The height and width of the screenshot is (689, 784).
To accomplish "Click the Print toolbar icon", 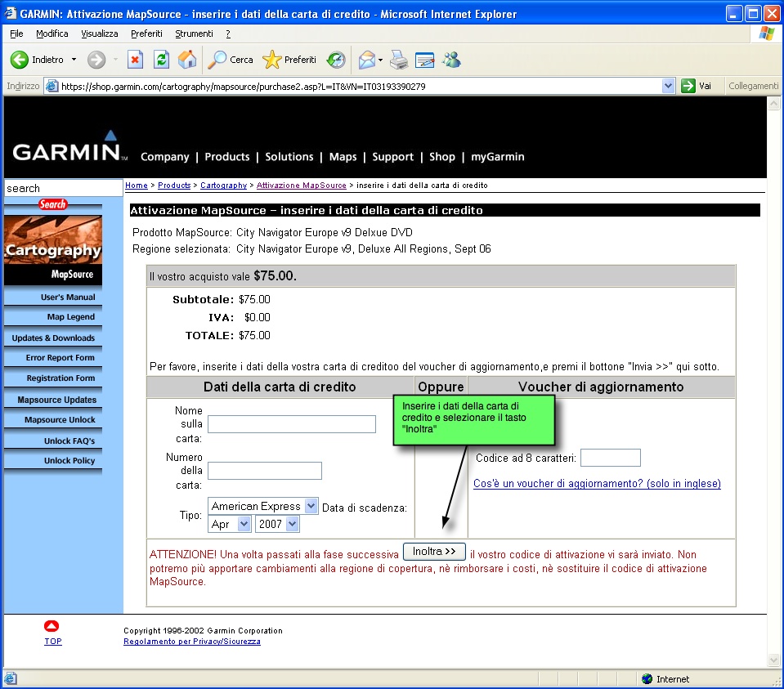I will coord(398,60).
